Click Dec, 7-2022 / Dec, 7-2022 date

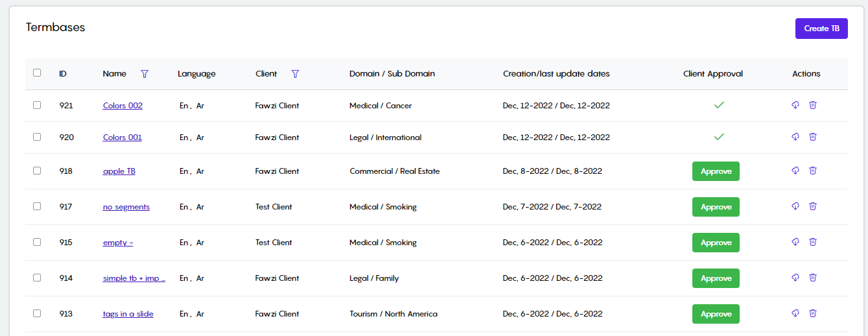coord(552,207)
